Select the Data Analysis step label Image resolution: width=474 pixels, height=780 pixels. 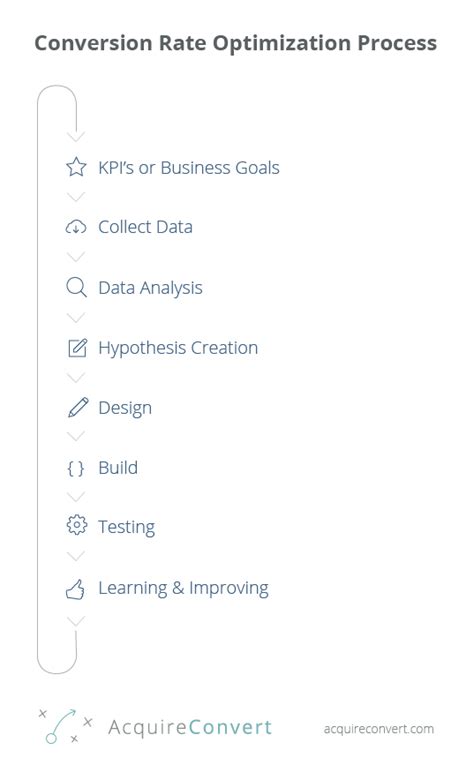point(150,288)
